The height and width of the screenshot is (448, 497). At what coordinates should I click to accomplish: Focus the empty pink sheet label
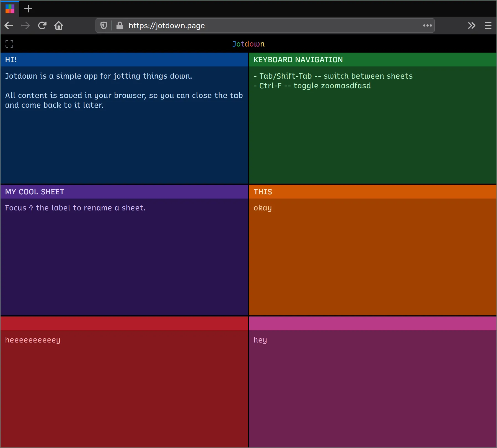pos(372,324)
